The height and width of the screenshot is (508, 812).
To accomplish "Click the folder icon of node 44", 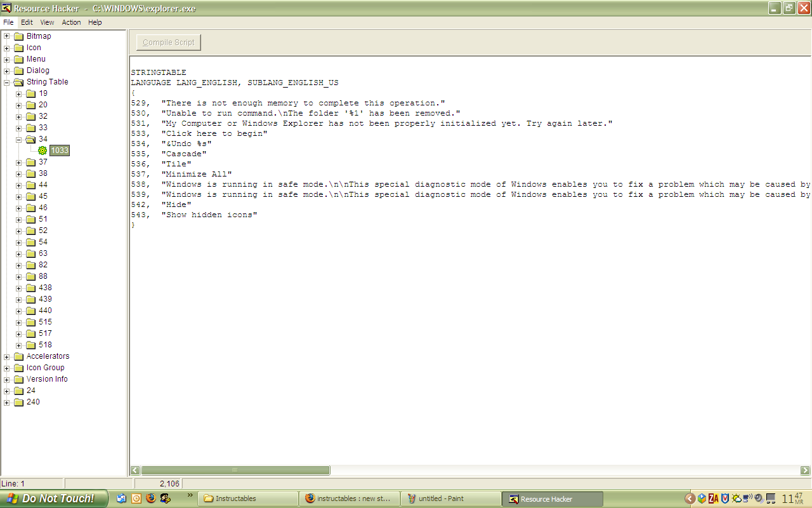I will [30, 185].
